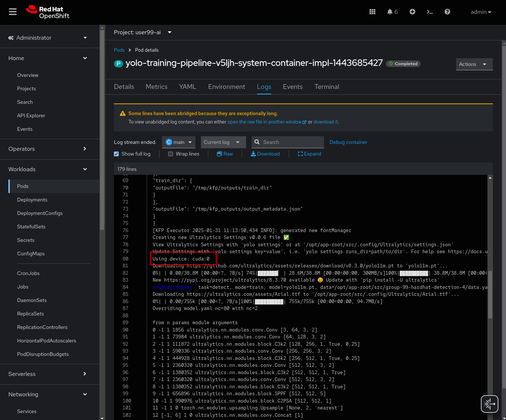506x420 pixels.
Task: Open the Actions dropdown menu
Action: click(x=474, y=64)
